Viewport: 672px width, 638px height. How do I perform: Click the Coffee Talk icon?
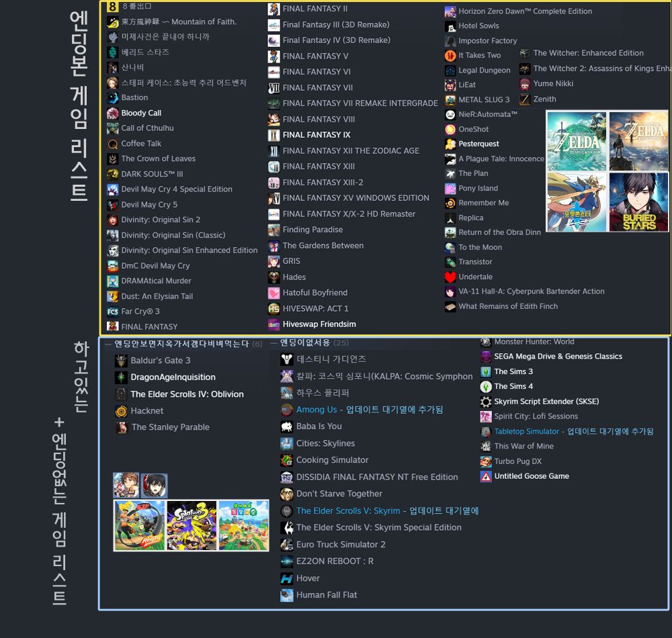[x=112, y=144]
